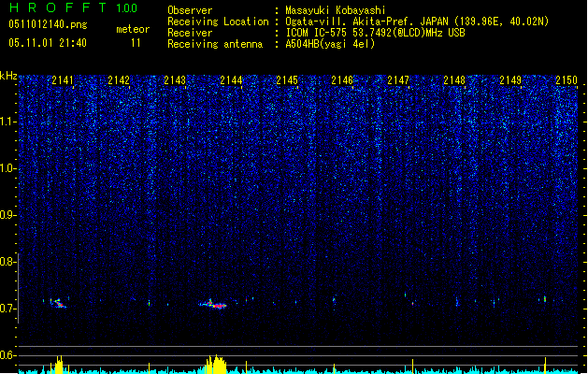Screen dimensions: 588x374
Task: Click the red meteor echo near 2141
Action: (x=59, y=303)
